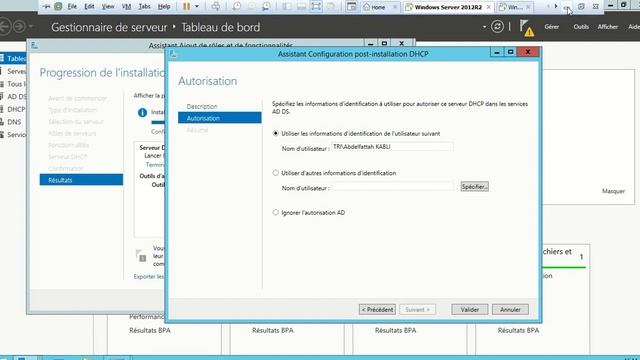The image size is (640, 360).
Task: Send Ctrl+Alt+Del with the VMware toolbar icon
Action: [x=216, y=7]
